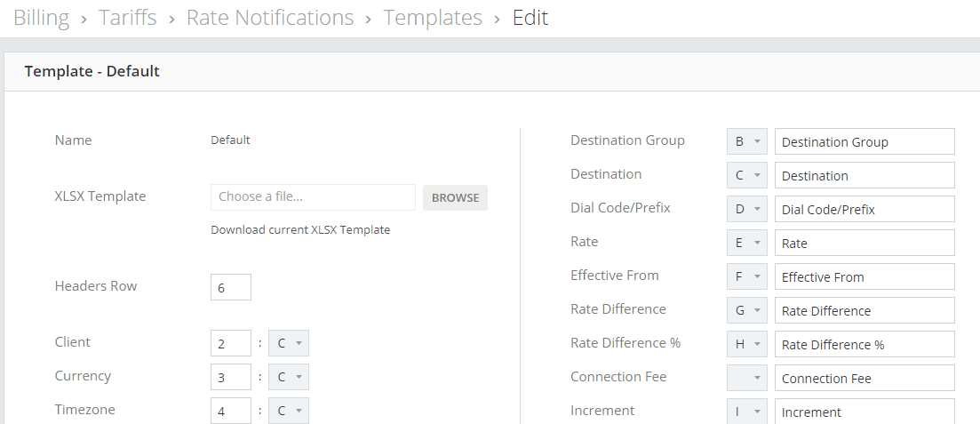The height and width of the screenshot is (424, 980).
Task: Go to Tariffs breadcrumb link
Action: [x=128, y=18]
